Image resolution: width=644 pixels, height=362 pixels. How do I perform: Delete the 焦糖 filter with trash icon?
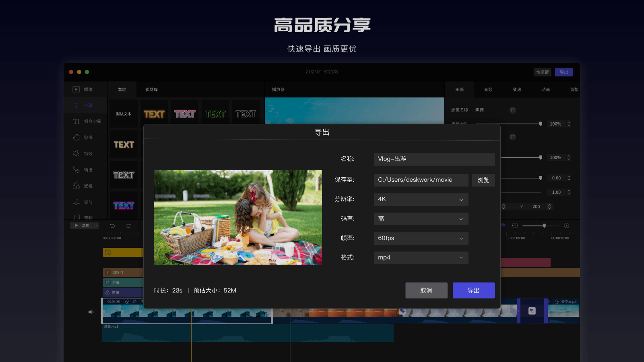click(x=513, y=110)
